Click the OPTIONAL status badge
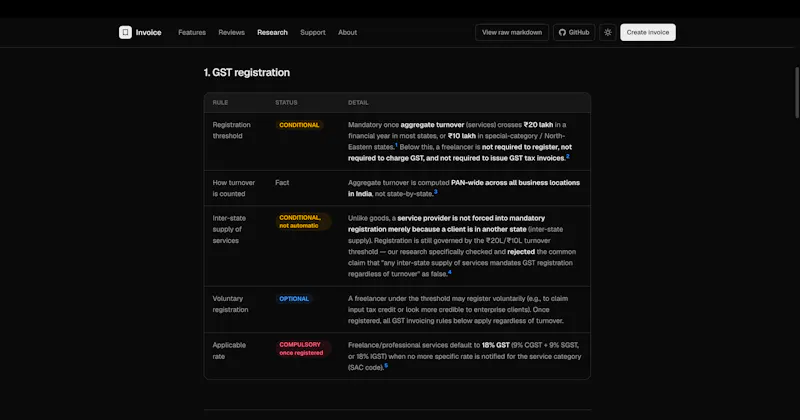This screenshot has width=800, height=420. [294, 299]
